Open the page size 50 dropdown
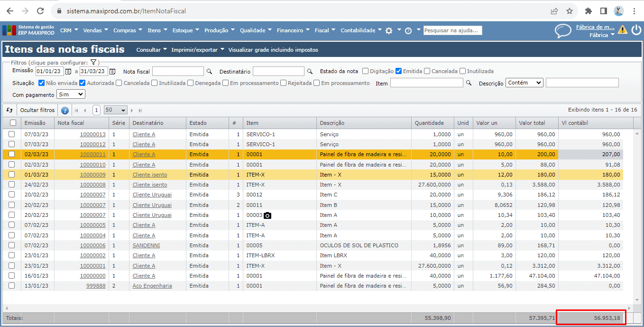The width and height of the screenshot is (644, 327). (116, 110)
